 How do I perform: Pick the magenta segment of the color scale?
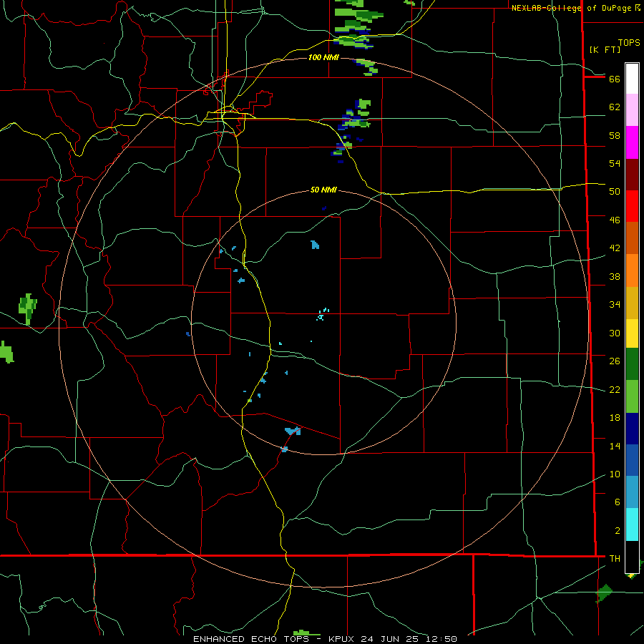tap(632, 142)
